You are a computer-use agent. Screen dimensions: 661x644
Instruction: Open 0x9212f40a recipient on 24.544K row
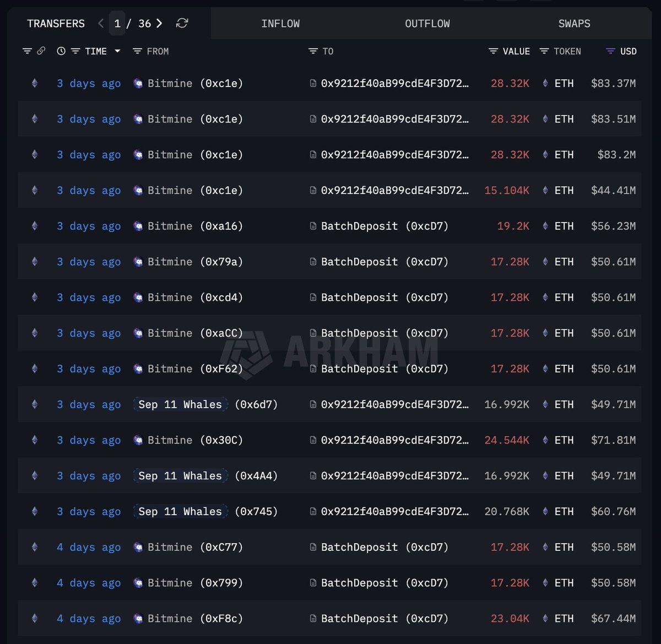click(x=395, y=440)
